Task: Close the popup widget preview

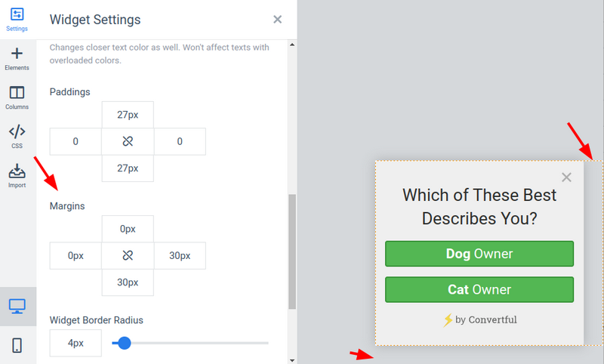Action: pyautogui.click(x=566, y=177)
